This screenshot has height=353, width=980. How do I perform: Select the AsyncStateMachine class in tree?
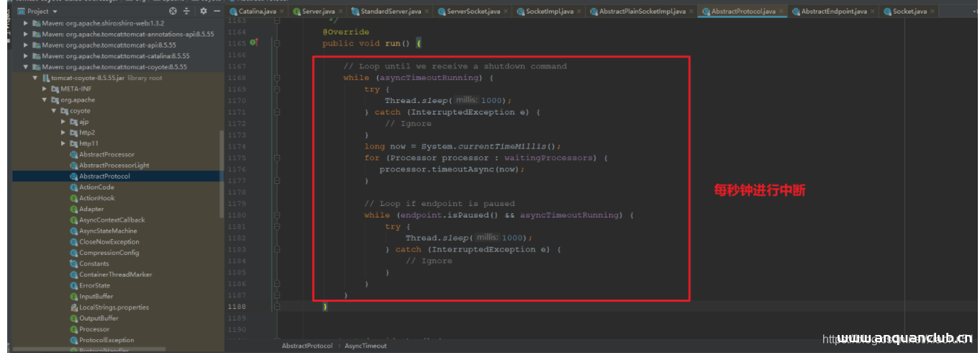click(x=107, y=231)
